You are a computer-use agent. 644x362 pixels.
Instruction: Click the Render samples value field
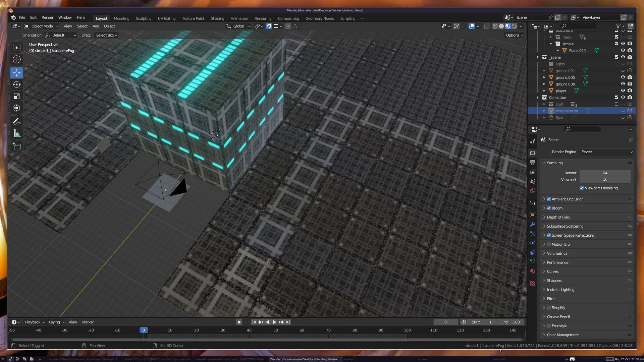click(x=605, y=173)
